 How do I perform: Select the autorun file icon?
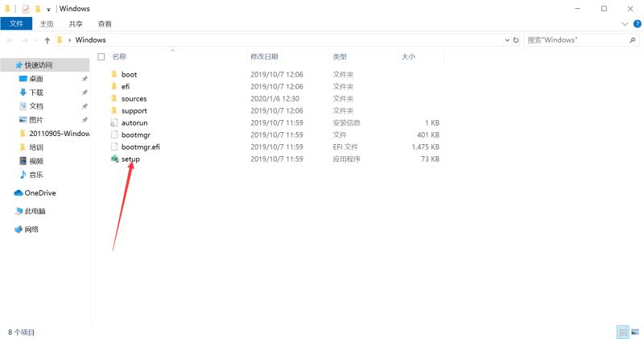(114, 122)
